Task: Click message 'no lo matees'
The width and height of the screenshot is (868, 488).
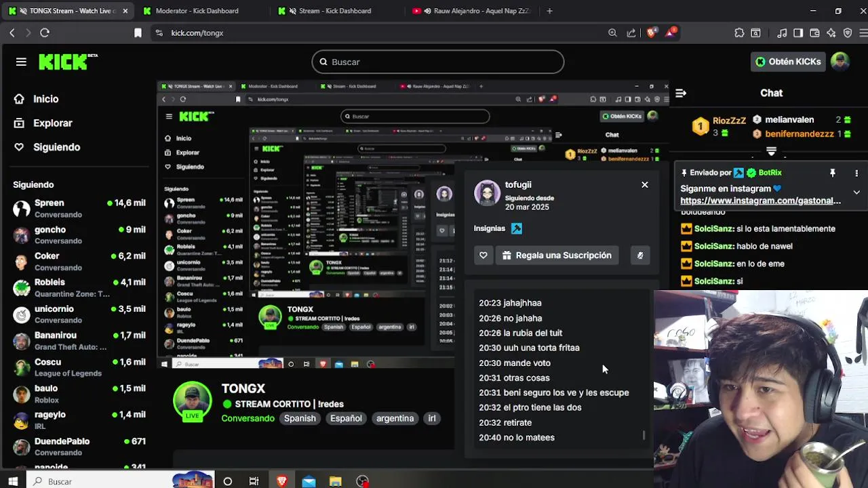Action: tap(529, 438)
